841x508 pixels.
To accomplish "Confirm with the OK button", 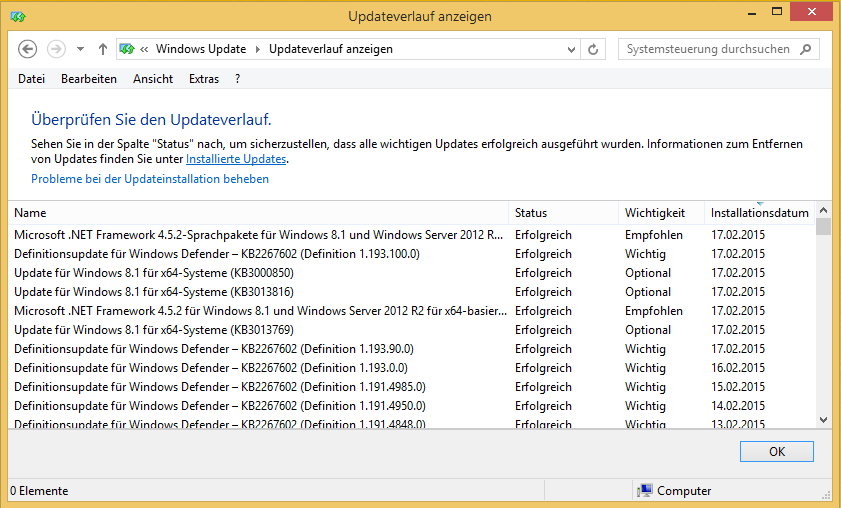I will pyautogui.click(x=777, y=452).
